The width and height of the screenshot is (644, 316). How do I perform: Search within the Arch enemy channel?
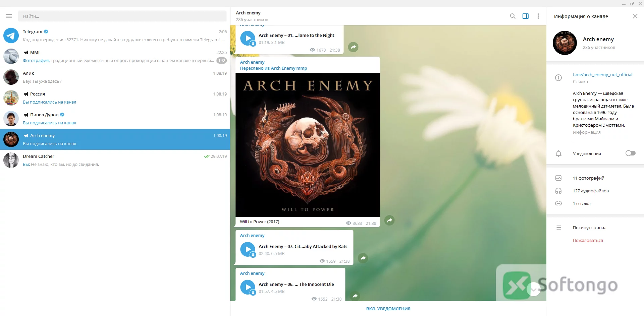click(x=513, y=16)
